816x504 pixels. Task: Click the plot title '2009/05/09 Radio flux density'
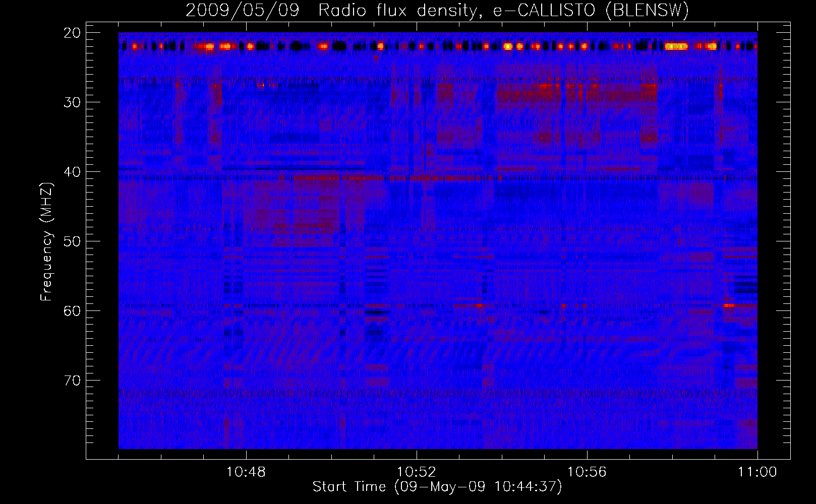click(x=330, y=10)
